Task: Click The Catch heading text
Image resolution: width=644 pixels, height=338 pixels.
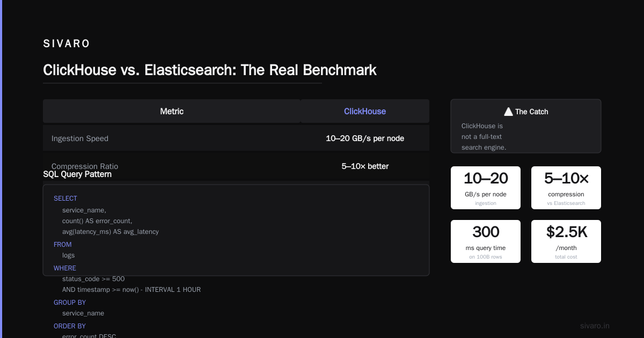Action: (532, 112)
